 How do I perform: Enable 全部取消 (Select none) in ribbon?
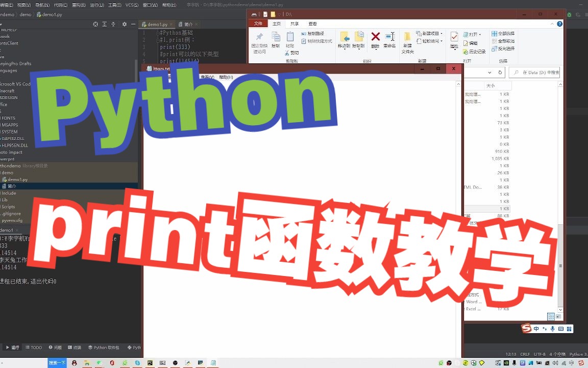[503, 41]
